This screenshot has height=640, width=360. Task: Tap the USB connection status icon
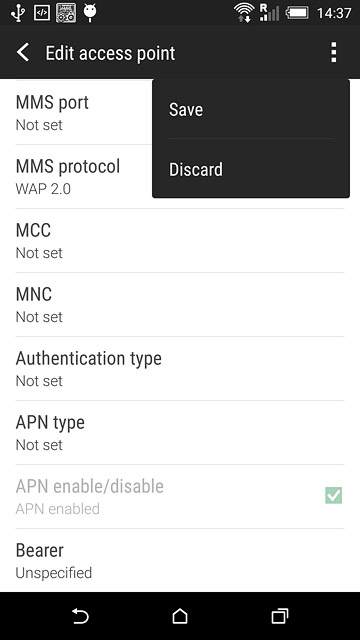click(x=18, y=13)
